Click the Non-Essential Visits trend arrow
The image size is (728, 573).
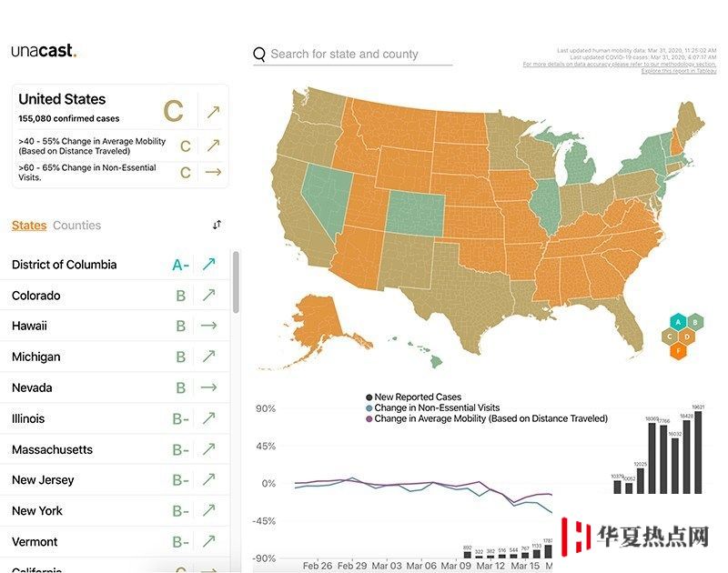click(x=213, y=172)
